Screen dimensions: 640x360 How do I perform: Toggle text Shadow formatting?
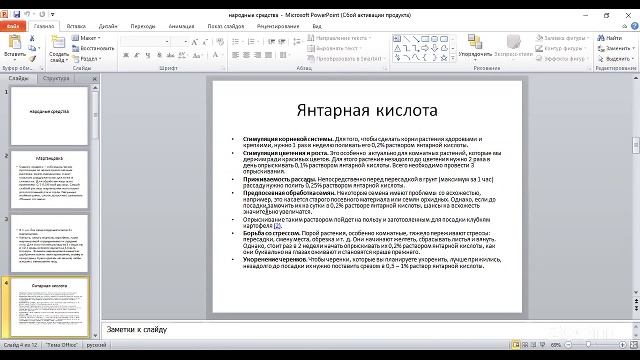(x=159, y=55)
